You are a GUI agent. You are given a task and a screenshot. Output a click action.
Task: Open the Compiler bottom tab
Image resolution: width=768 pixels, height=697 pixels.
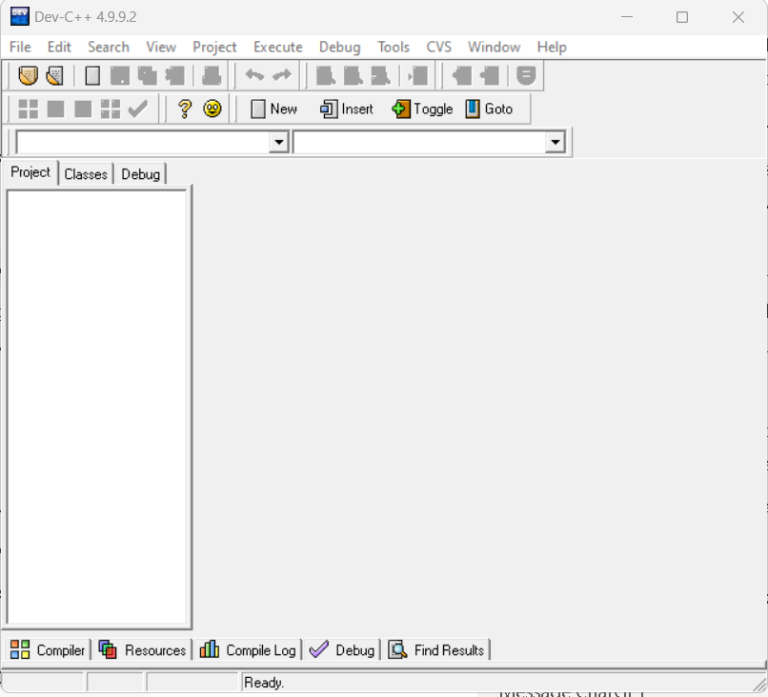[48, 650]
